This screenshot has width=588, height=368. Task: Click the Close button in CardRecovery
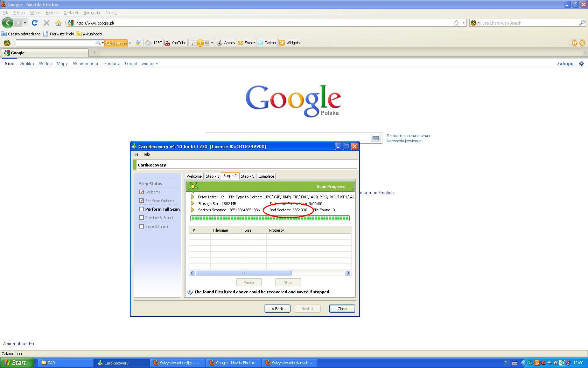pos(342,309)
